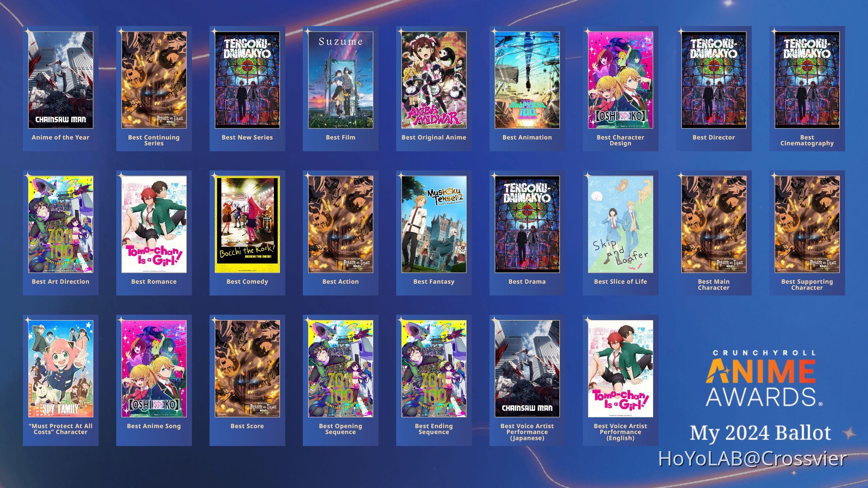
Task: Click the sparkle star beside My 2024 Ballot
Action: [x=849, y=433]
